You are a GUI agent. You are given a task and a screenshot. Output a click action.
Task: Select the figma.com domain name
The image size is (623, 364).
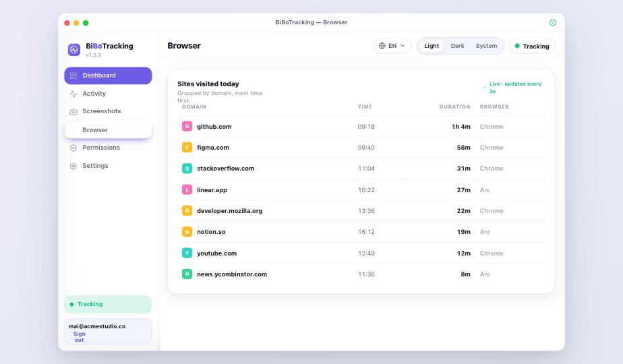[213, 148]
